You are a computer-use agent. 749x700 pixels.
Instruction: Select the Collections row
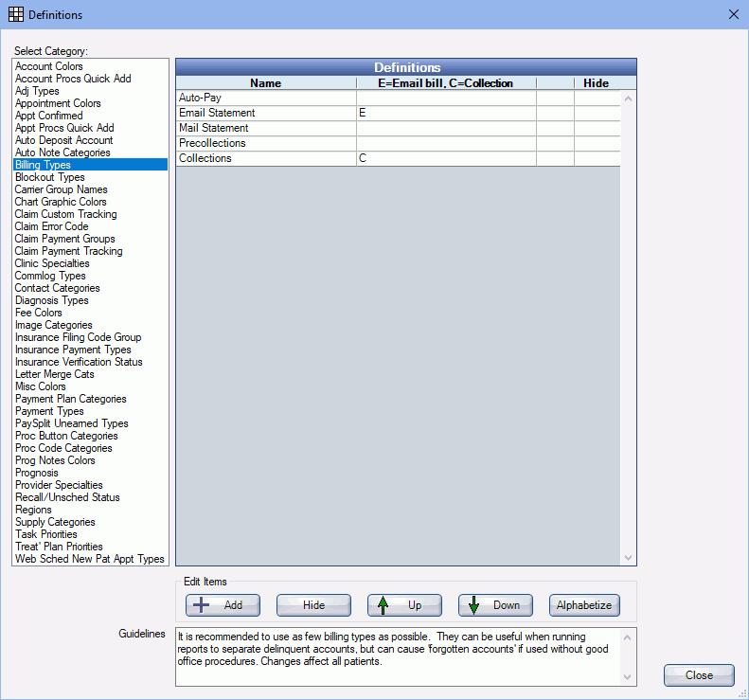[399, 158]
